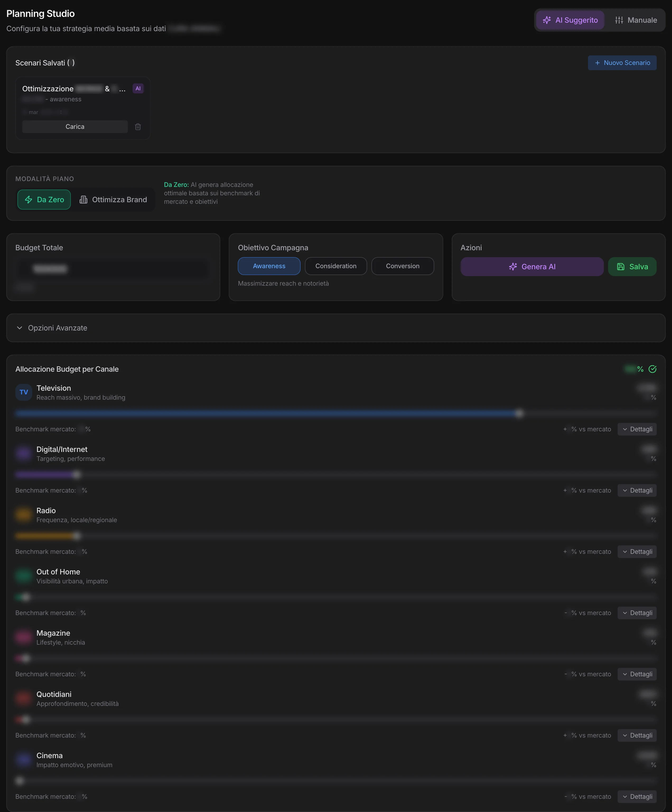The width and height of the screenshot is (672, 812).
Task: Click the green allocation check icon
Action: [652, 369]
